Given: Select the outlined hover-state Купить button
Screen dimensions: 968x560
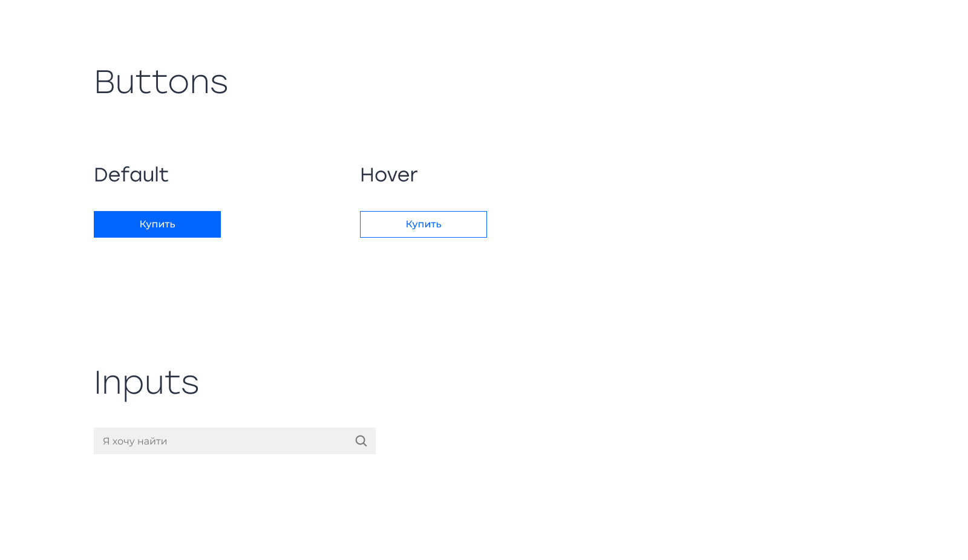Looking at the screenshot, I should pyautogui.click(x=423, y=224).
